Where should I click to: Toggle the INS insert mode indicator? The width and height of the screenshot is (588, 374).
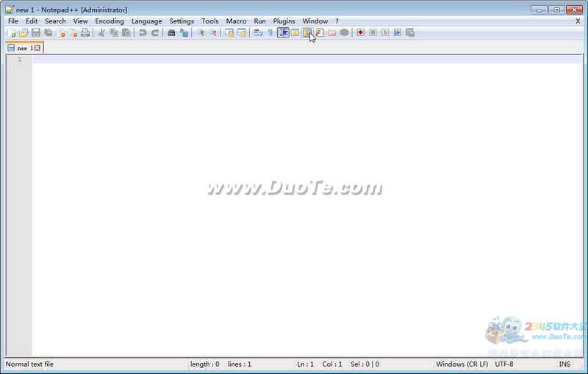[564, 364]
